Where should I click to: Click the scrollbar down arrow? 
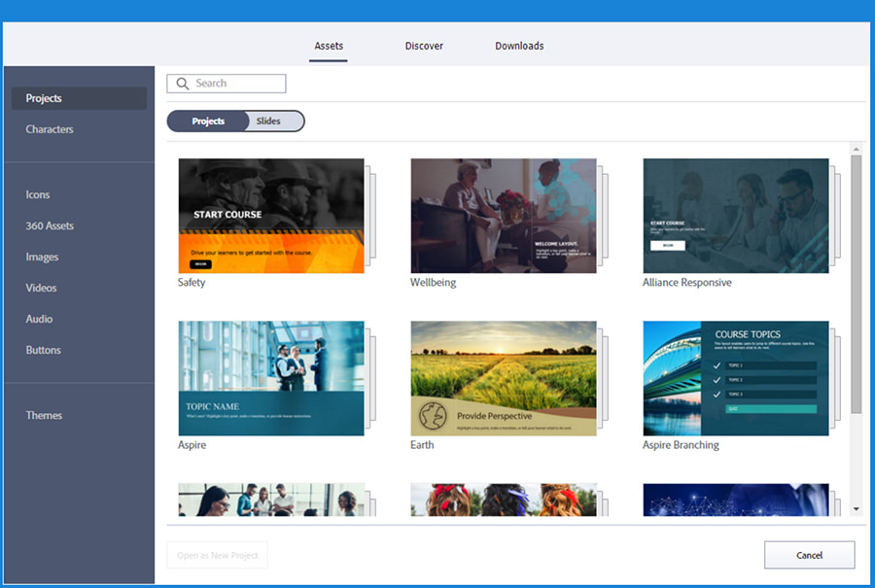(856, 509)
